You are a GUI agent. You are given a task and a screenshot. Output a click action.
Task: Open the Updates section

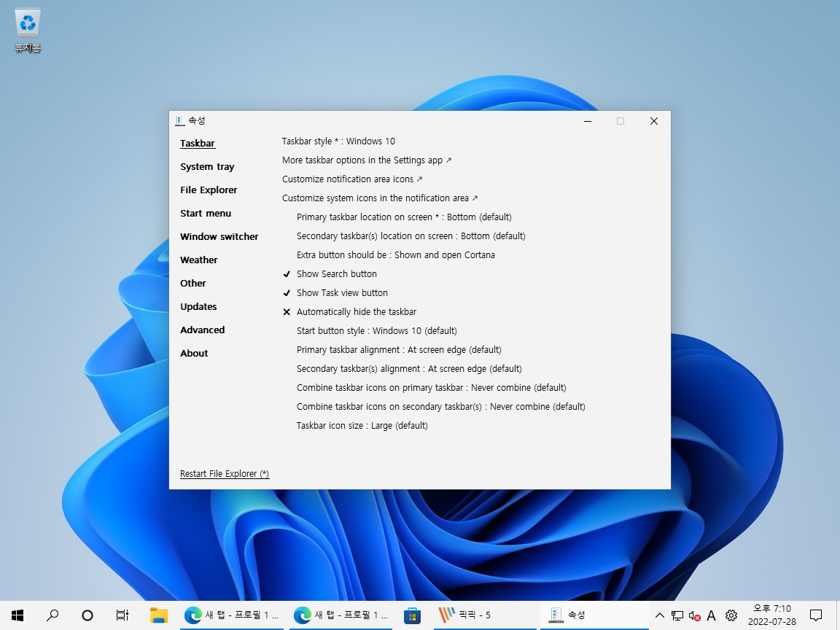[x=198, y=307]
